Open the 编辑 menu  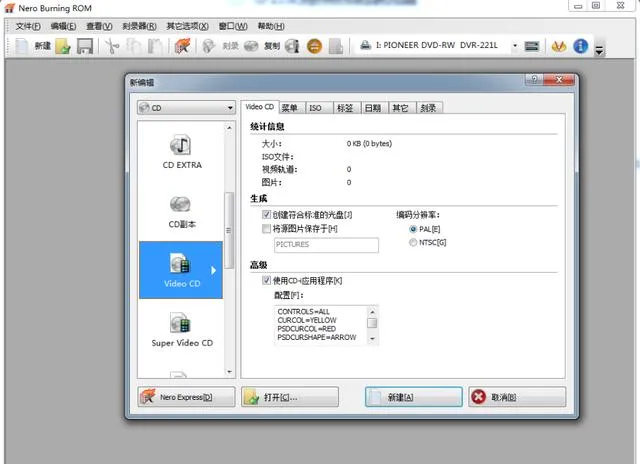63,27
